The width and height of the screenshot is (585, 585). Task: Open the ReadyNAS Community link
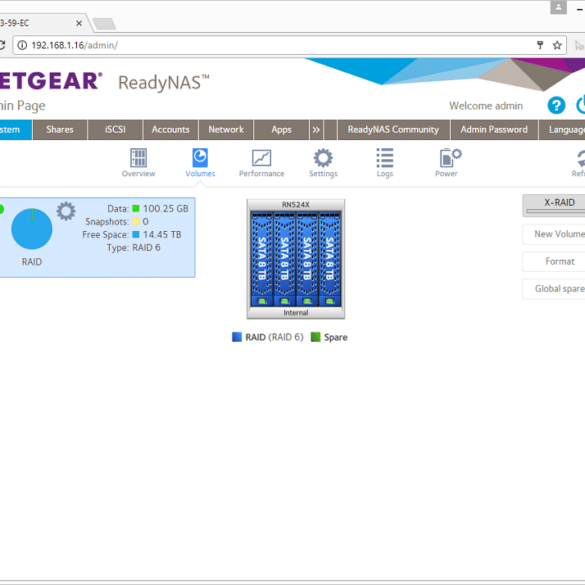pos(393,129)
